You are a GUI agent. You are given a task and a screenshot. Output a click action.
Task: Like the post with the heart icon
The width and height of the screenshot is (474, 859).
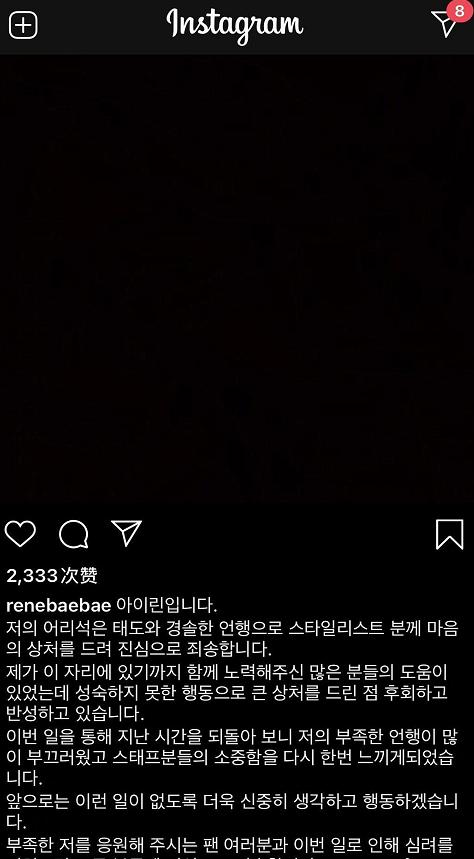(20, 534)
